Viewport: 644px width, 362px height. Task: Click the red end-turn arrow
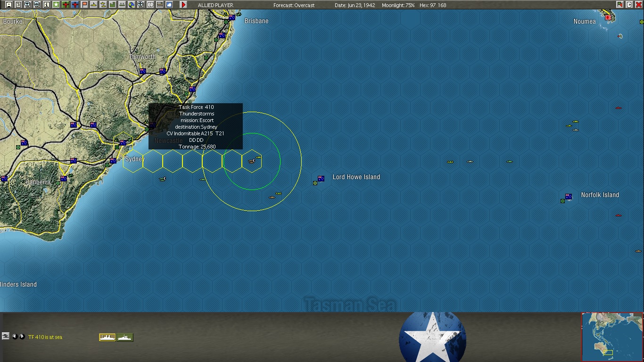183,5
